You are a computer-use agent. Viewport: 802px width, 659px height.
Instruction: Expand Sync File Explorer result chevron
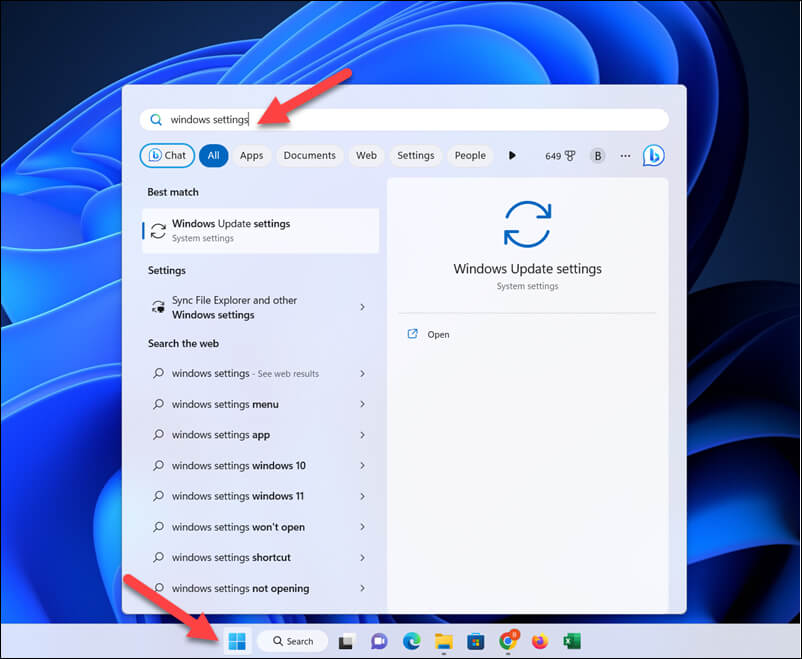pos(362,307)
